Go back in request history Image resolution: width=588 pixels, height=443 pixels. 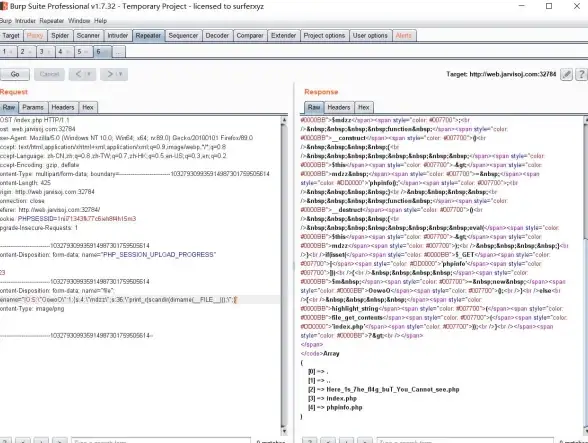(78, 74)
